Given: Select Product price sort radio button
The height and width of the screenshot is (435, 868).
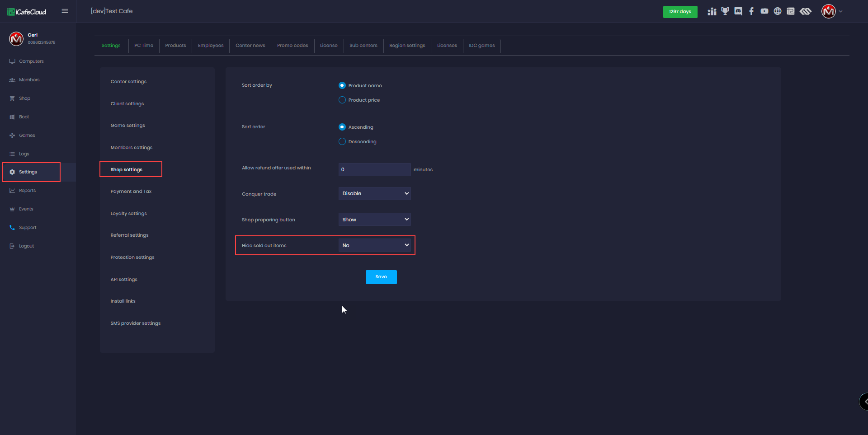Looking at the screenshot, I should pos(342,100).
